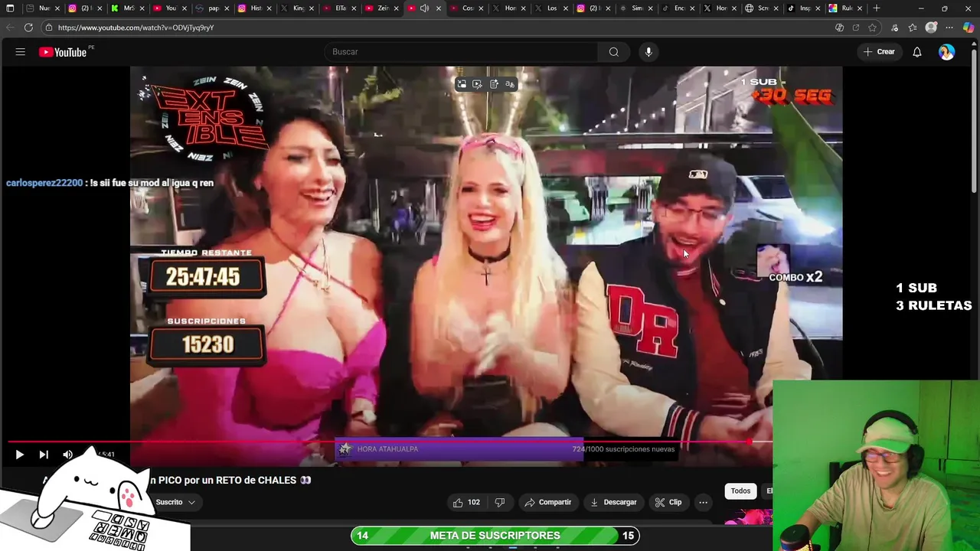Switch to the 'Cos' tab

467,8
